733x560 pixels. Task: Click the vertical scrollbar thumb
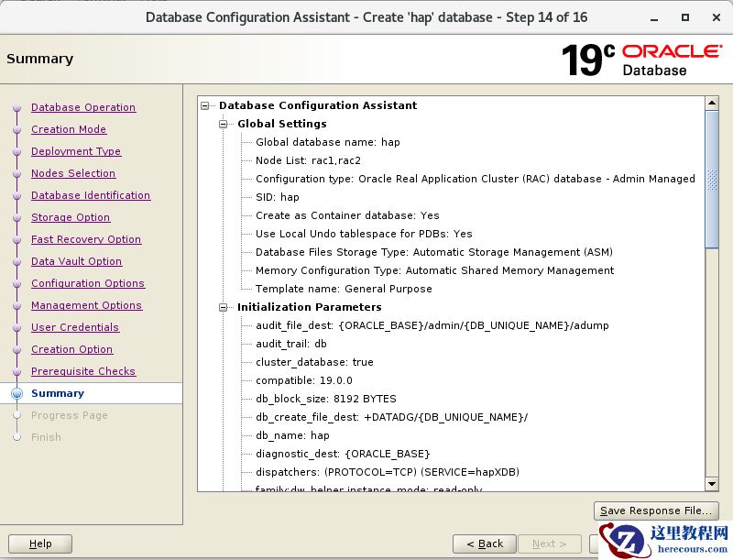pos(712,180)
